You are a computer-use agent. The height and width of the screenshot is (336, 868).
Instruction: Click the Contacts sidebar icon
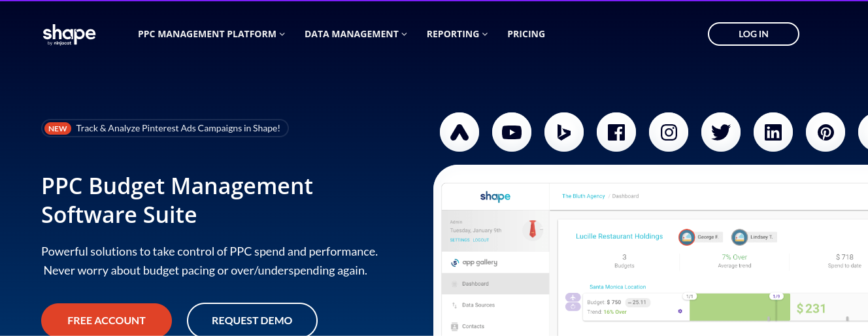454,326
